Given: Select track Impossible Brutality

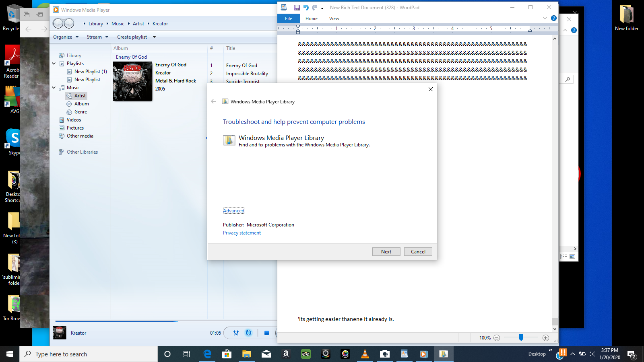Looking at the screenshot, I should coord(247,74).
